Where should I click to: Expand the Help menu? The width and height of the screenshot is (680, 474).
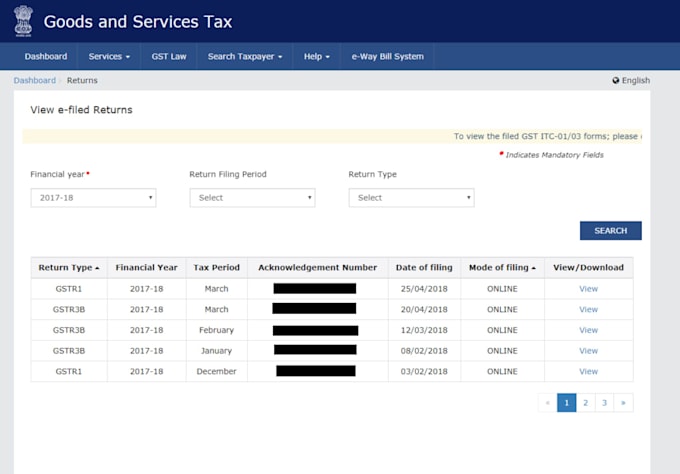tap(317, 56)
